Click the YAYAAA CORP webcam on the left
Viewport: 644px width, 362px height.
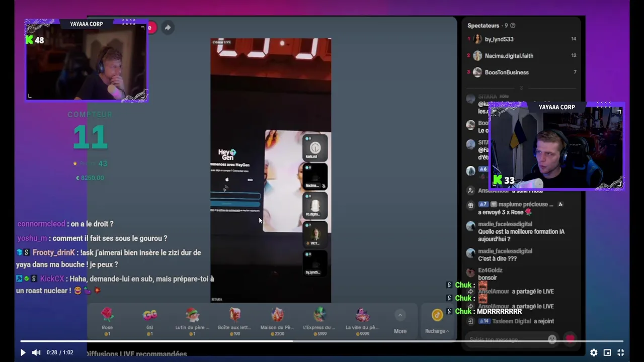click(x=87, y=60)
